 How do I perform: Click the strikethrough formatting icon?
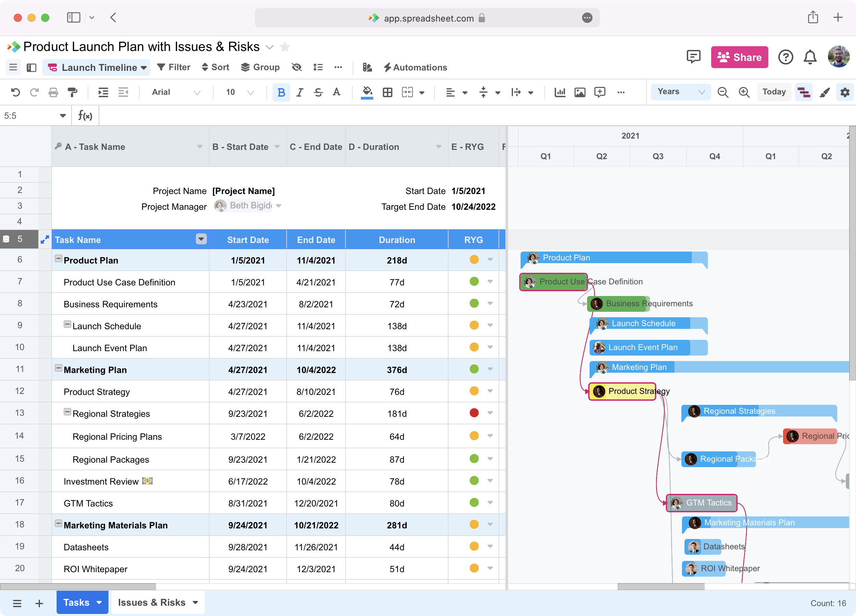pyautogui.click(x=318, y=92)
